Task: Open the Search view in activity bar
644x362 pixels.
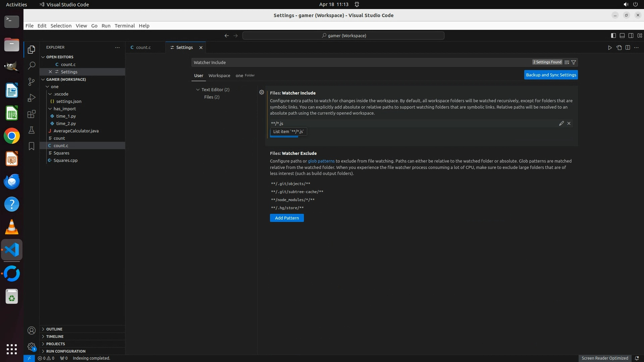Action: point(32,65)
